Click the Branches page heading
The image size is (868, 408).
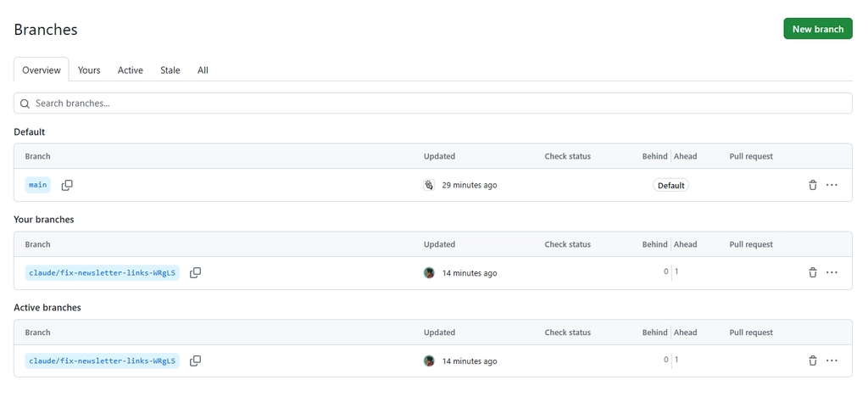pos(46,30)
